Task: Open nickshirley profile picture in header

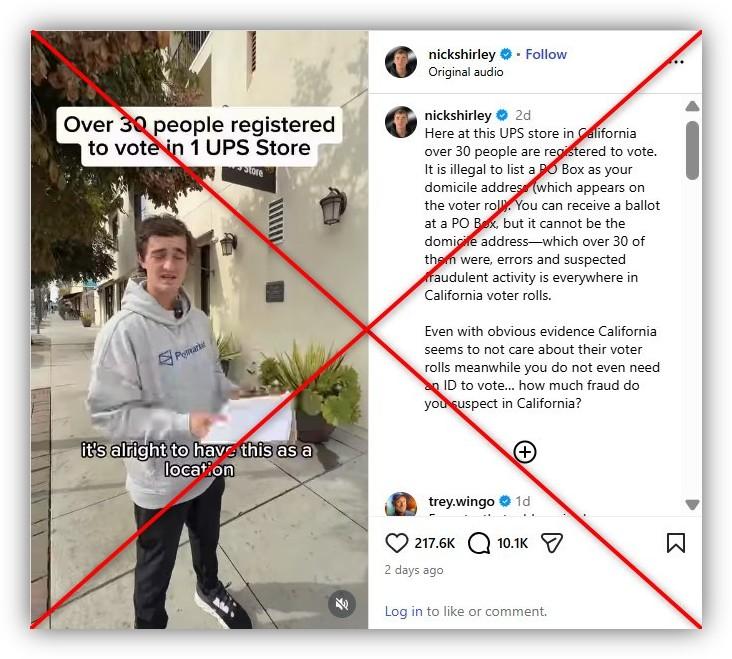Action: pyautogui.click(x=401, y=62)
